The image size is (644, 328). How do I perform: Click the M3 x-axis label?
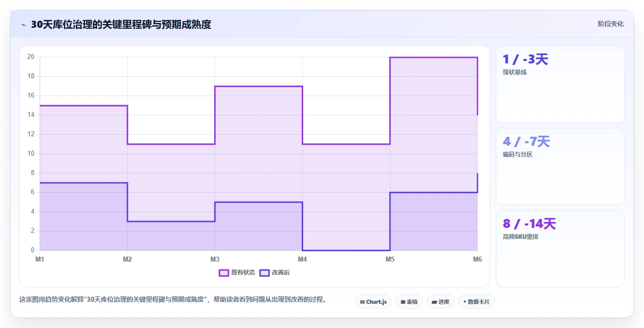point(215,259)
